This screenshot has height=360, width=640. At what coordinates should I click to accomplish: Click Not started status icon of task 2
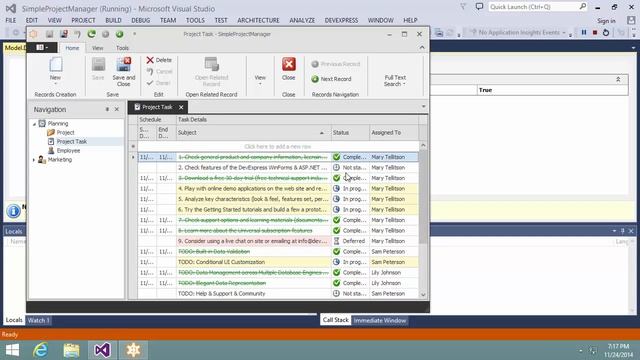point(336,167)
